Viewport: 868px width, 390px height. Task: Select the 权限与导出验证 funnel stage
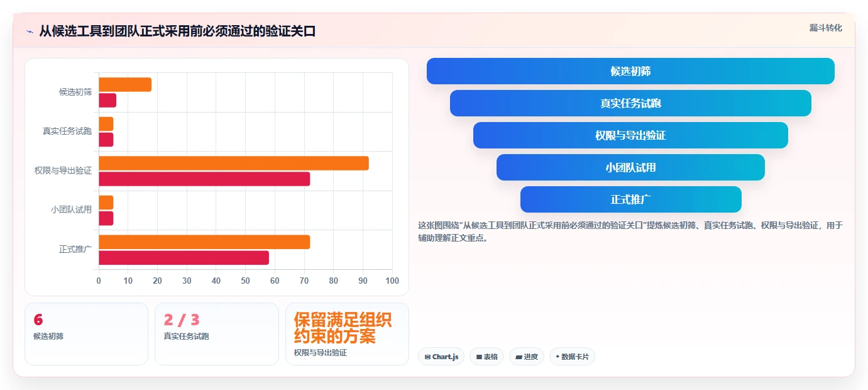point(630,135)
